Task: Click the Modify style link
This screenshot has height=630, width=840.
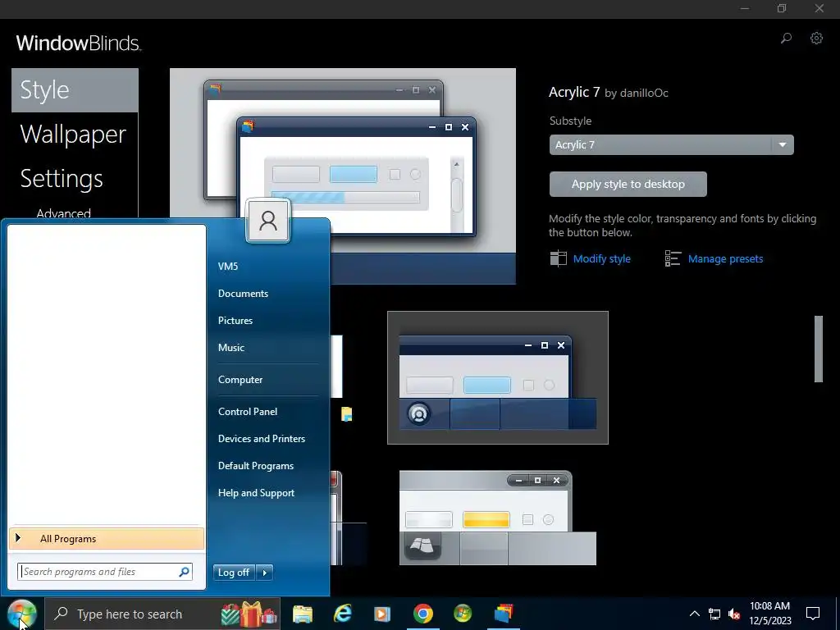Action: (601, 258)
